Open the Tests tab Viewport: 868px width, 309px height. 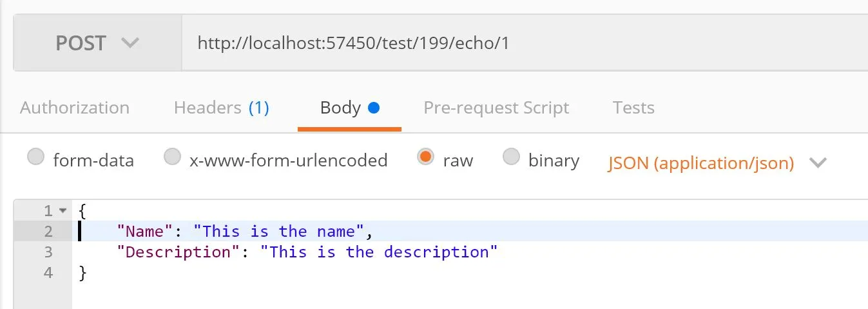pyautogui.click(x=633, y=108)
